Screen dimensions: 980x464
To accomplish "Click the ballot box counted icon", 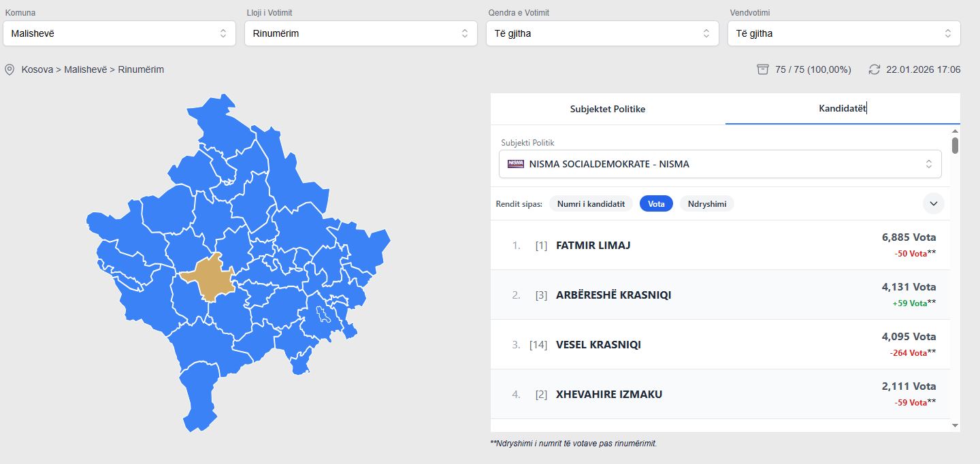I will (x=763, y=69).
